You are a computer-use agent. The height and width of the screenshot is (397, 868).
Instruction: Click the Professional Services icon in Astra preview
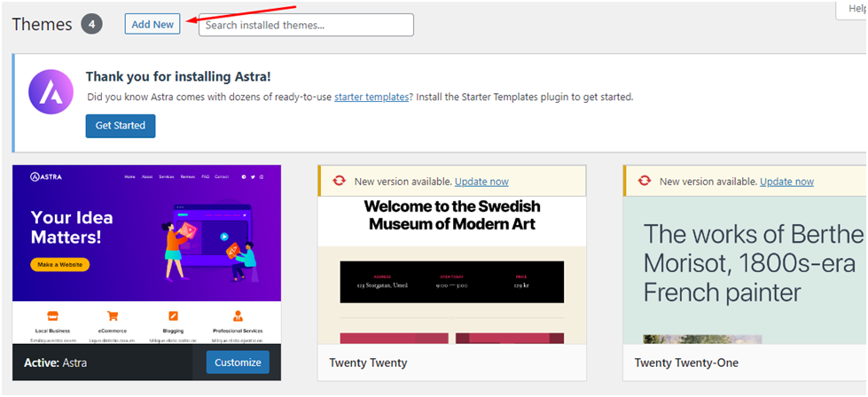[238, 316]
